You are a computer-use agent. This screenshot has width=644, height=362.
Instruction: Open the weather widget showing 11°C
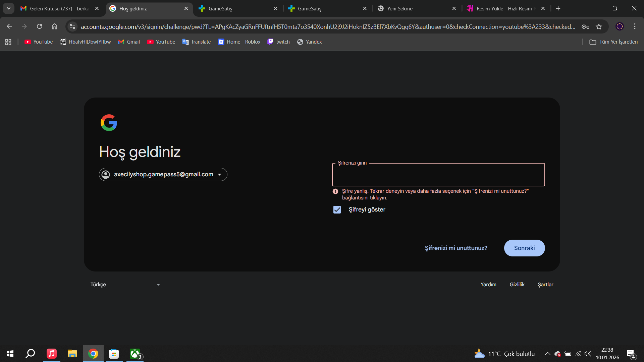[x=504, y=354]
